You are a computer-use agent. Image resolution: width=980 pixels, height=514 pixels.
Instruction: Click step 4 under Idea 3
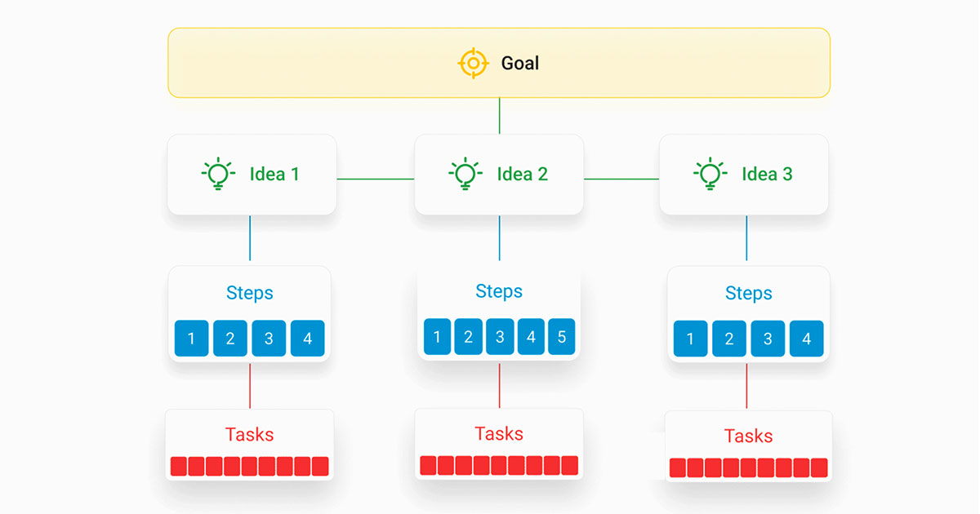(807, 339)
